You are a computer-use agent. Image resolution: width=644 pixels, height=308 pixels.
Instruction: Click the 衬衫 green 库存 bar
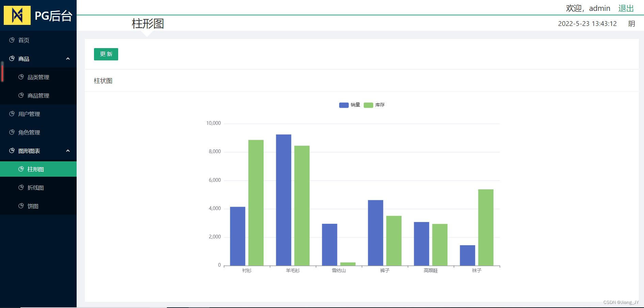(256, 203)
